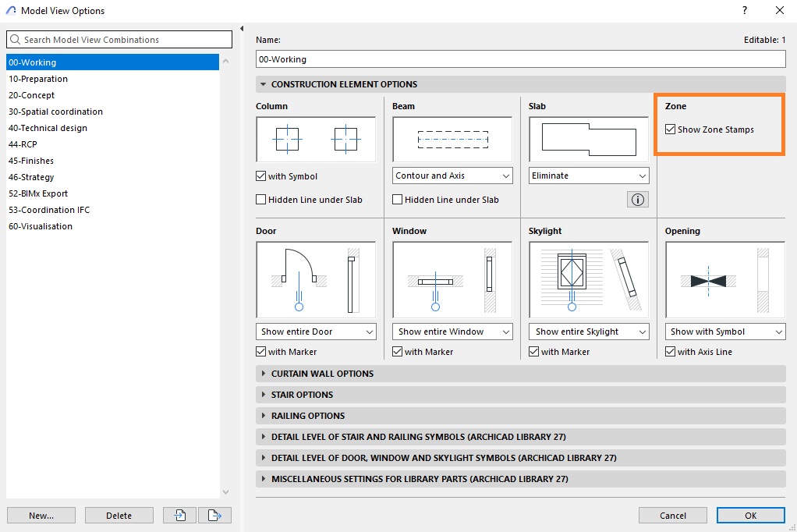This screenshot has height=532, width=797.
Task: Open the Show entire Skylight dropdown
Action: point(589,332)
